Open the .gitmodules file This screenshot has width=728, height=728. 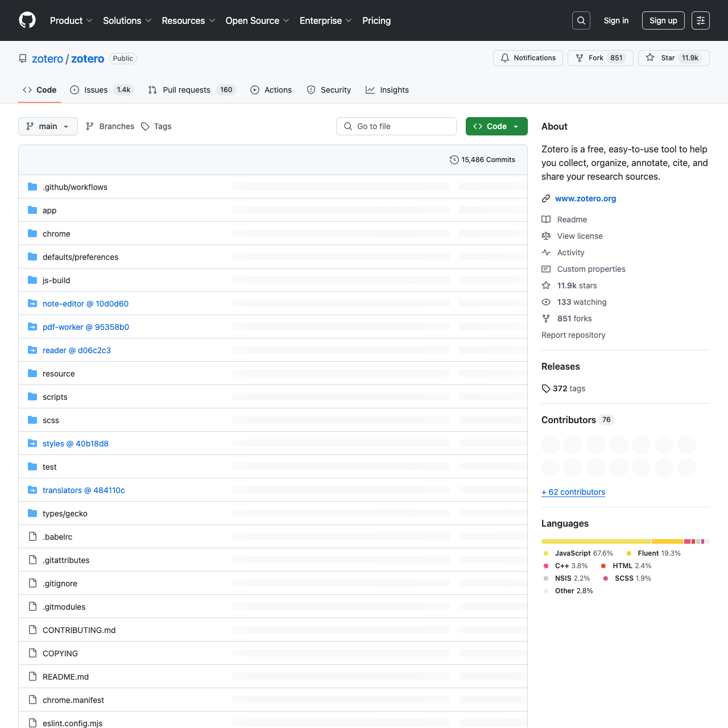[64, 607]
